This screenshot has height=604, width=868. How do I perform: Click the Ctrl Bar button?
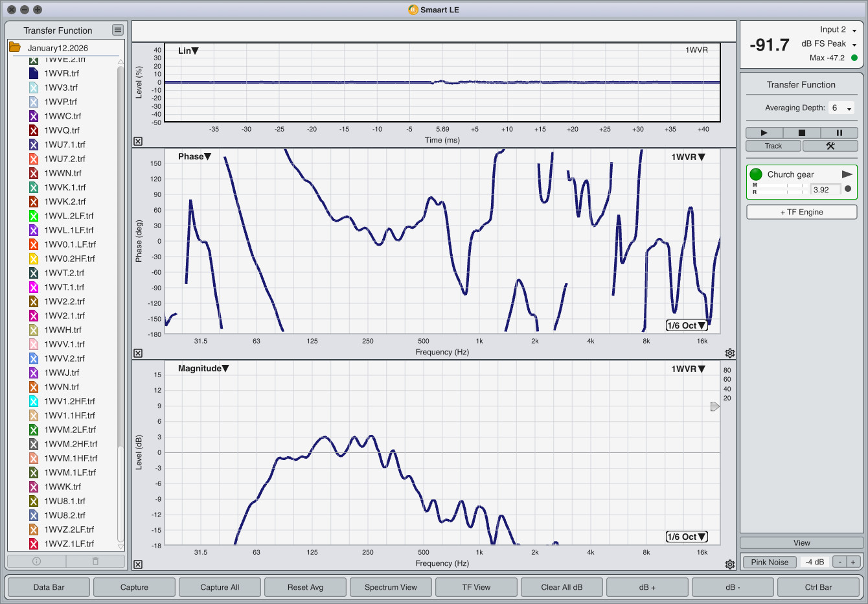pos(819,587)
